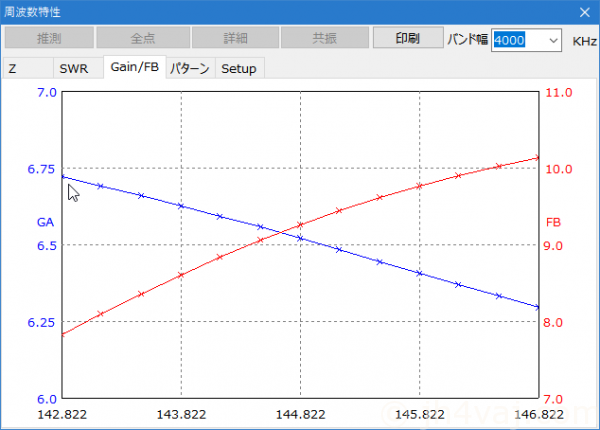The image size is (600, 430).
Task: Open the SWR tab
Action: 74,69
